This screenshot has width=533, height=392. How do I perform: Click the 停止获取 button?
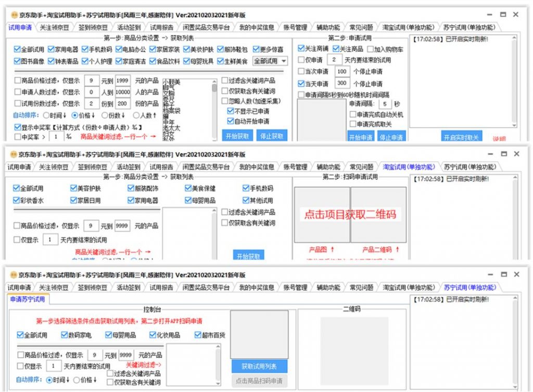272,135
